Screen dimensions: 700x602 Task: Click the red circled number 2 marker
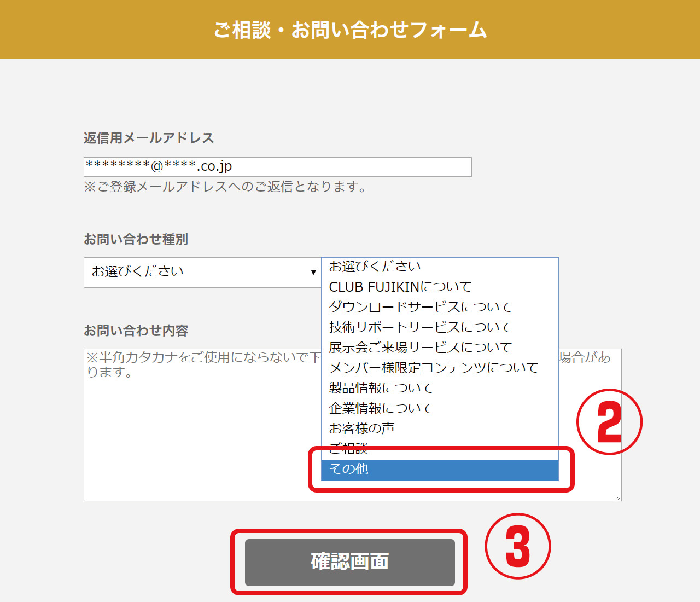(x=609, y=422)
